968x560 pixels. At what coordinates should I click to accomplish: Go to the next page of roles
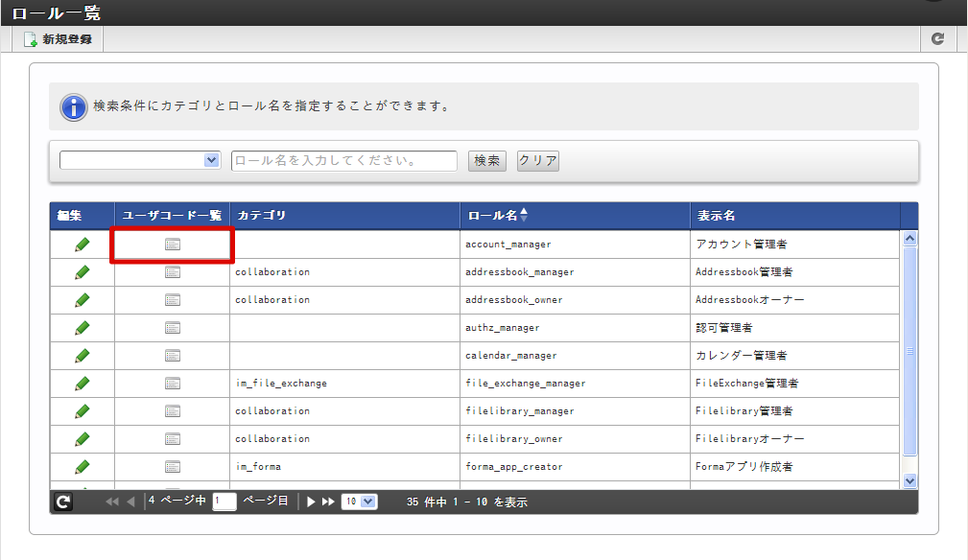[x=311, y=502]
